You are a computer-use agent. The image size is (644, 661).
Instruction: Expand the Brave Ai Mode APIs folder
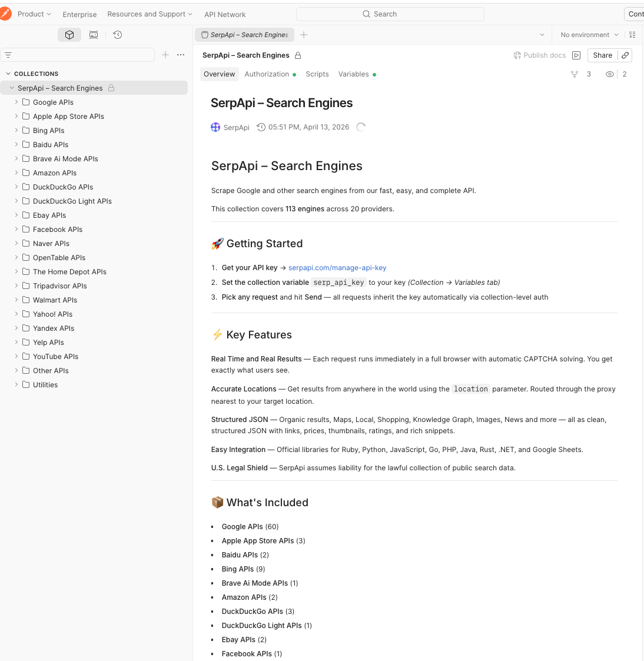pos(16,158)
